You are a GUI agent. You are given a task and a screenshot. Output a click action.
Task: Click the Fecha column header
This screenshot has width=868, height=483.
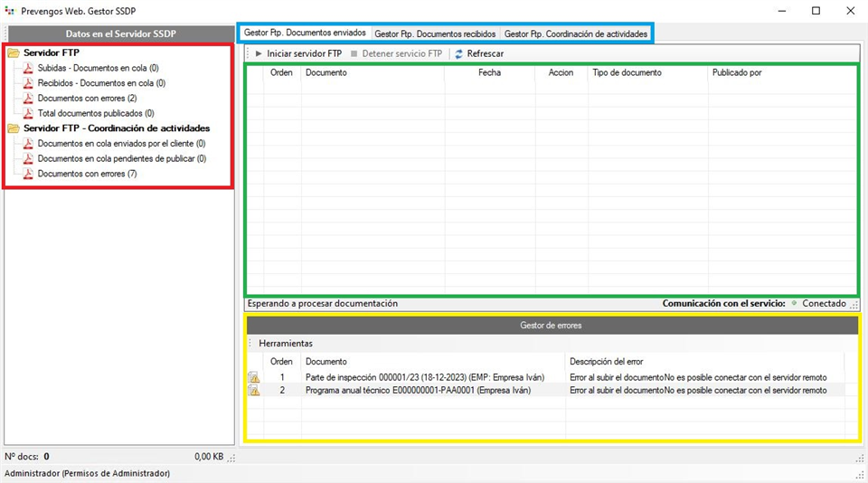pos(489,73)
